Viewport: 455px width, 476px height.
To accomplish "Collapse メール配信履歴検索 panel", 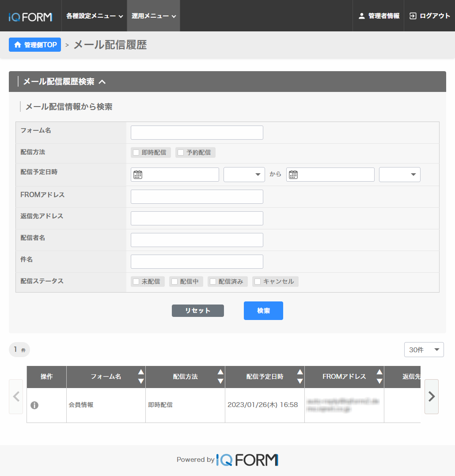I will (x=102, y=82).
